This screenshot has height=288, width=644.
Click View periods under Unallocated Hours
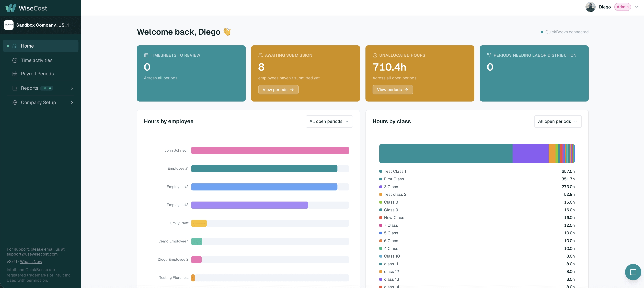coord(393,90)
